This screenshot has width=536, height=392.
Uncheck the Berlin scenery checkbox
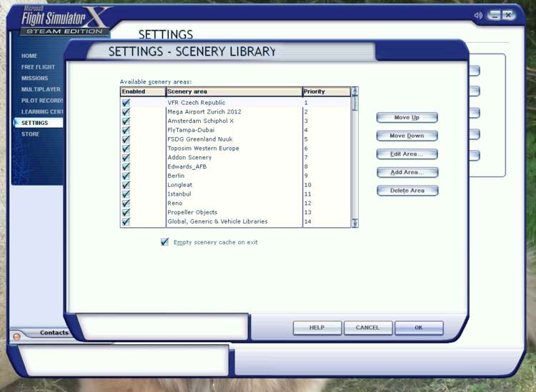[126, 176]
